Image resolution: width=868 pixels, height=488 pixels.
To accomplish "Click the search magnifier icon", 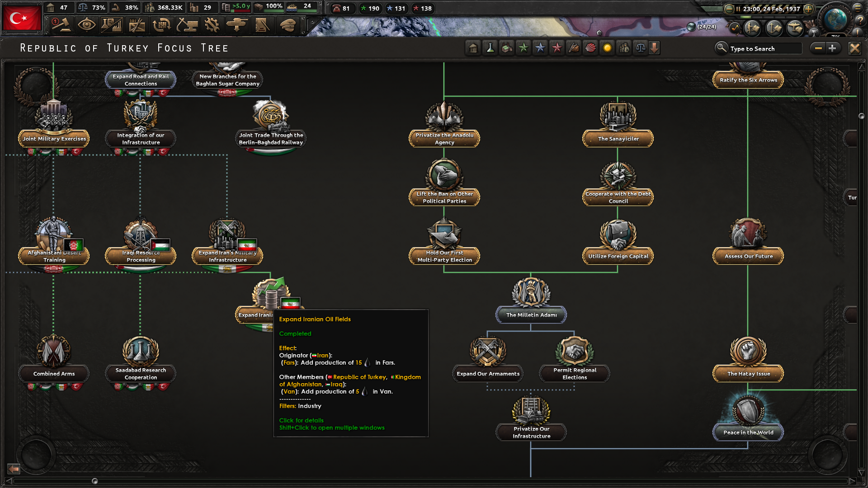I will [x=721, y=48].
